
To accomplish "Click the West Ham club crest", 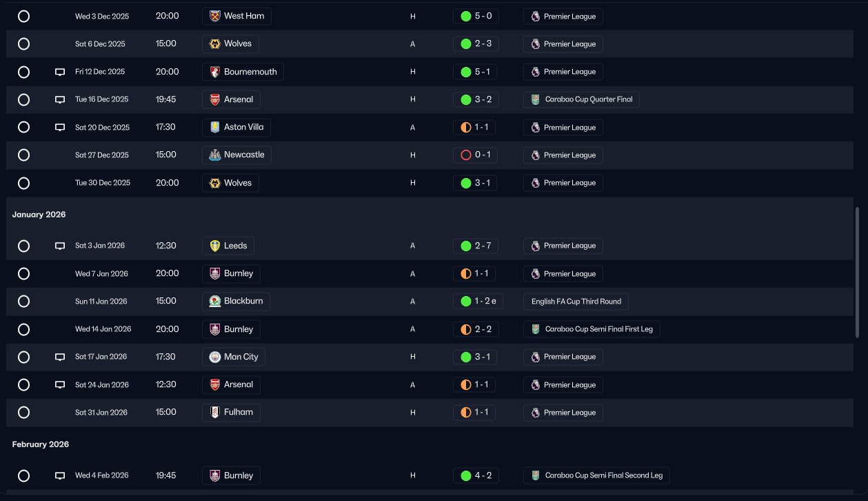I will 214,16.
